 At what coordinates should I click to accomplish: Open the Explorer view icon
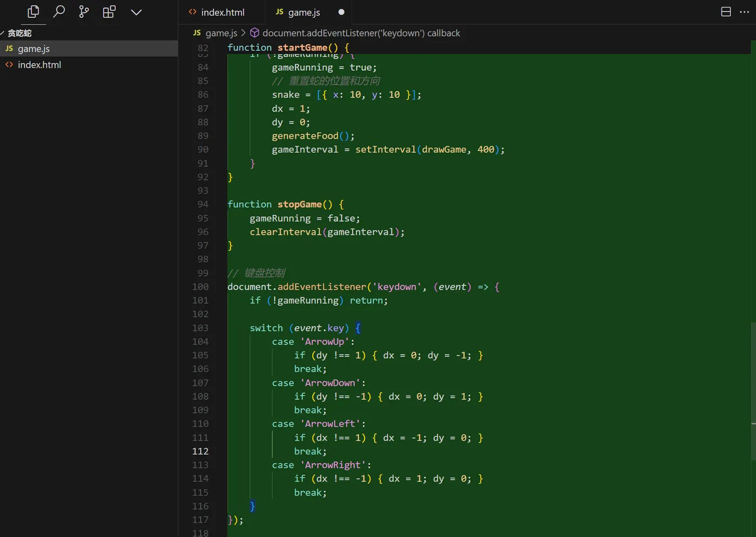click(x=33, y=11)
